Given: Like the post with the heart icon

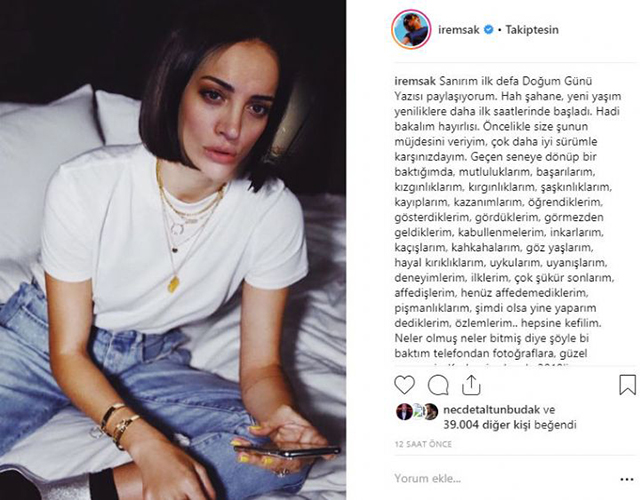Looking at the screenshot, I should 404,385.
